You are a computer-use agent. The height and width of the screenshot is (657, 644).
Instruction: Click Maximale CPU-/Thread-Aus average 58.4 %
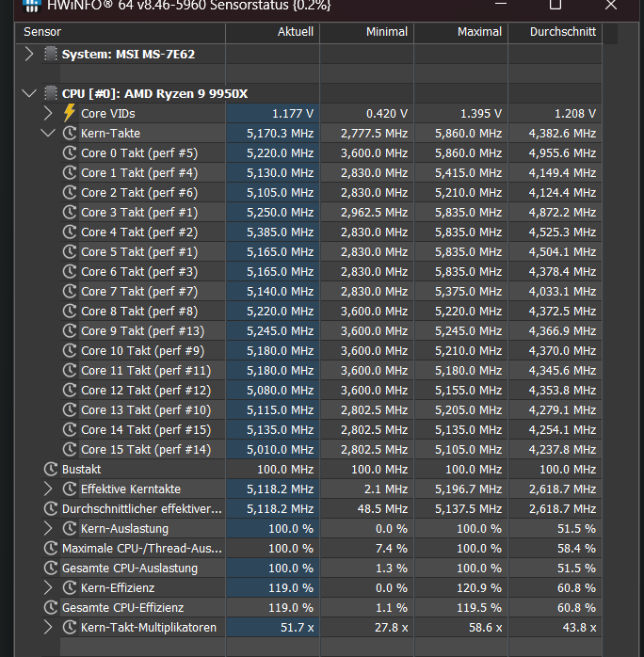tap(576, 549)
